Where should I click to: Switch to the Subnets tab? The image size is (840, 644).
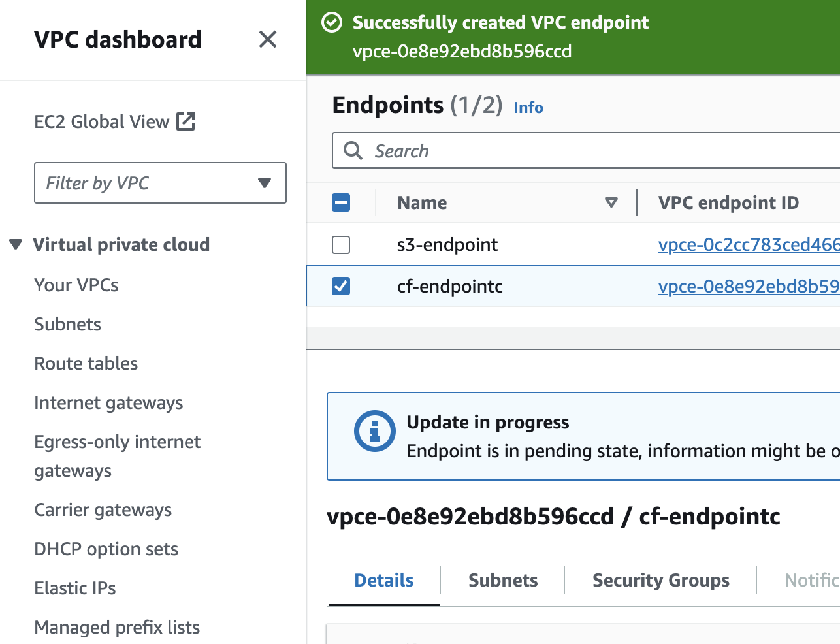[x=503, y=580]
